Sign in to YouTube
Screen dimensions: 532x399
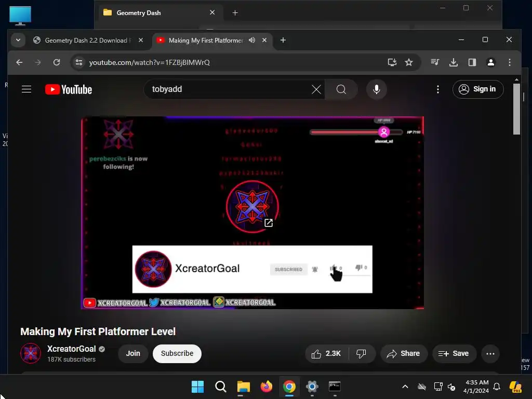point(478,89)
